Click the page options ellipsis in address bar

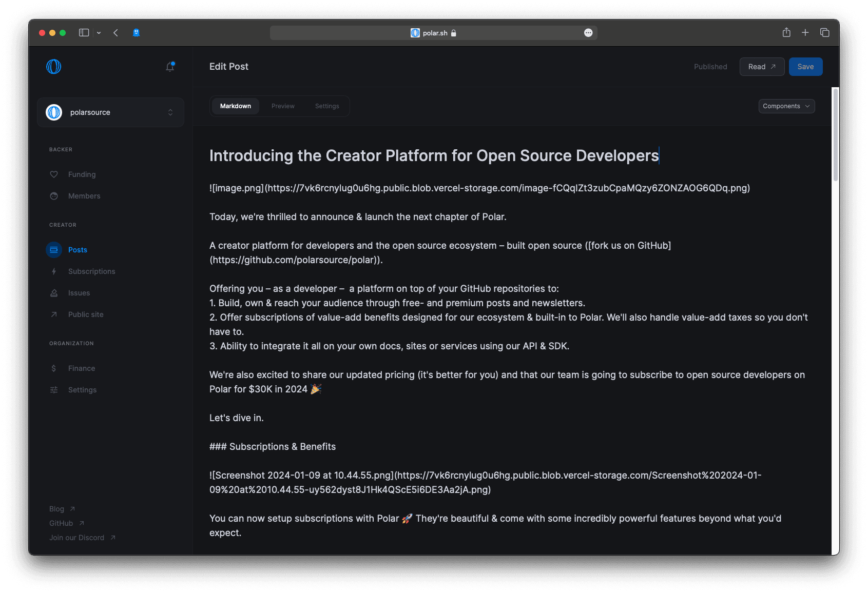click(x=588, y=33)
